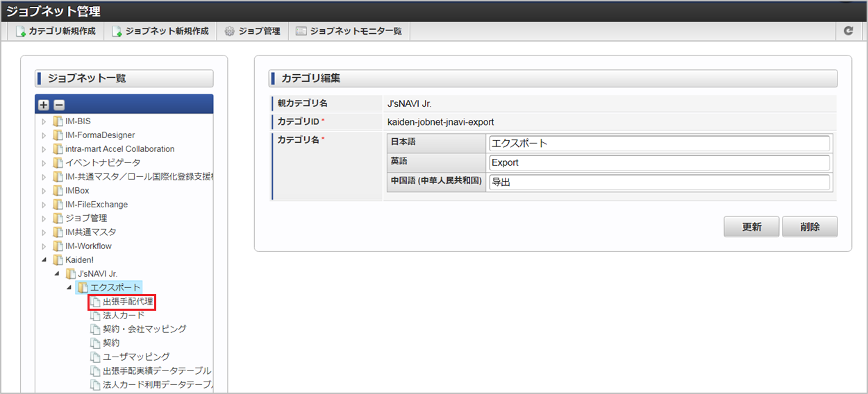
Task: Click folder icon beside IM-BIS
Action: click(x=58, y=121)
